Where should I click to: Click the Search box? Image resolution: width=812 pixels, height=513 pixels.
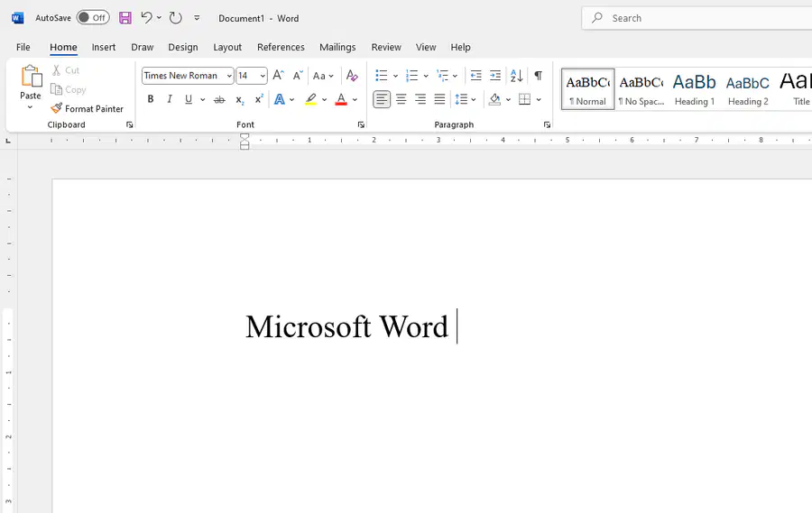tap(697, 18)
